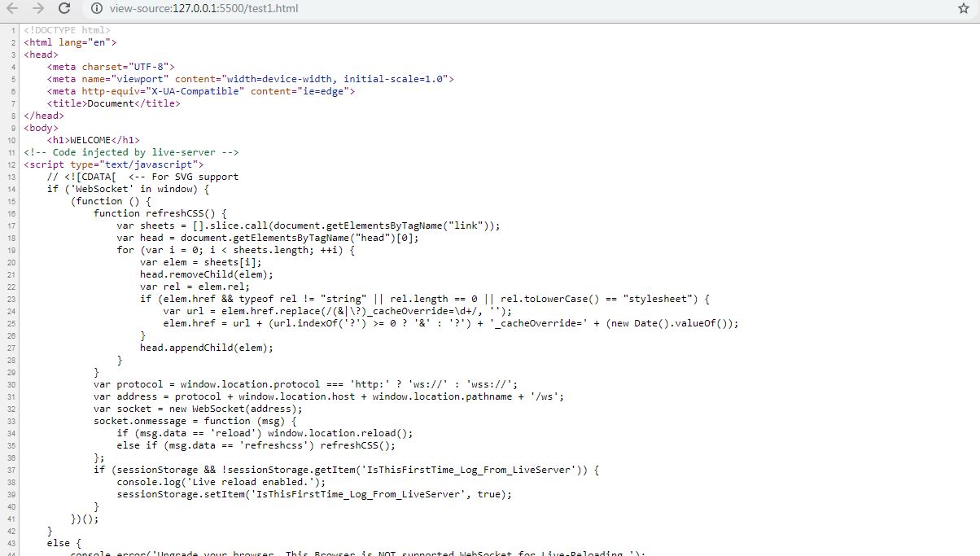This screenshot has height=556, width=980.
Task: Click the <title>Document</title> line
Action: click(113, 103)
